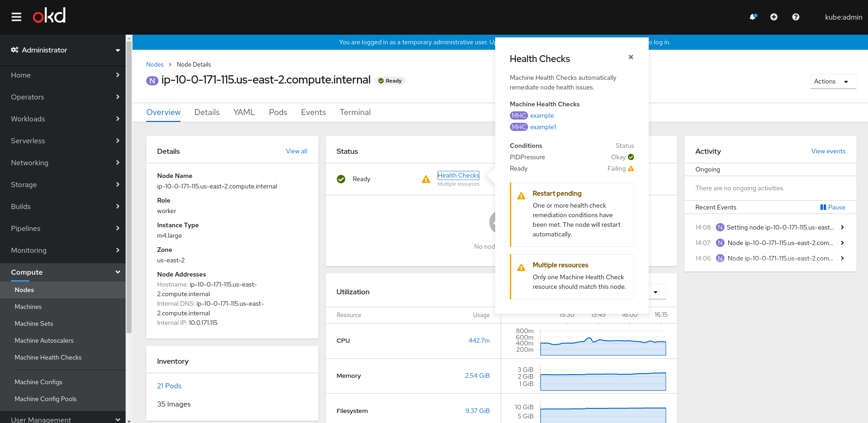Open the Utilization time range dropdown
This screenshot has width=868, height=423.
coord(656,292)
